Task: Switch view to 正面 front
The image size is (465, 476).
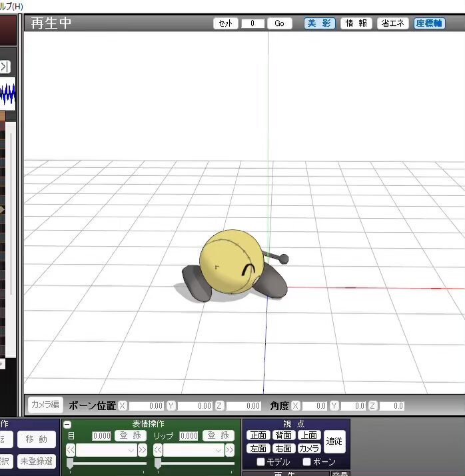Action: click(x=258, y=435)
